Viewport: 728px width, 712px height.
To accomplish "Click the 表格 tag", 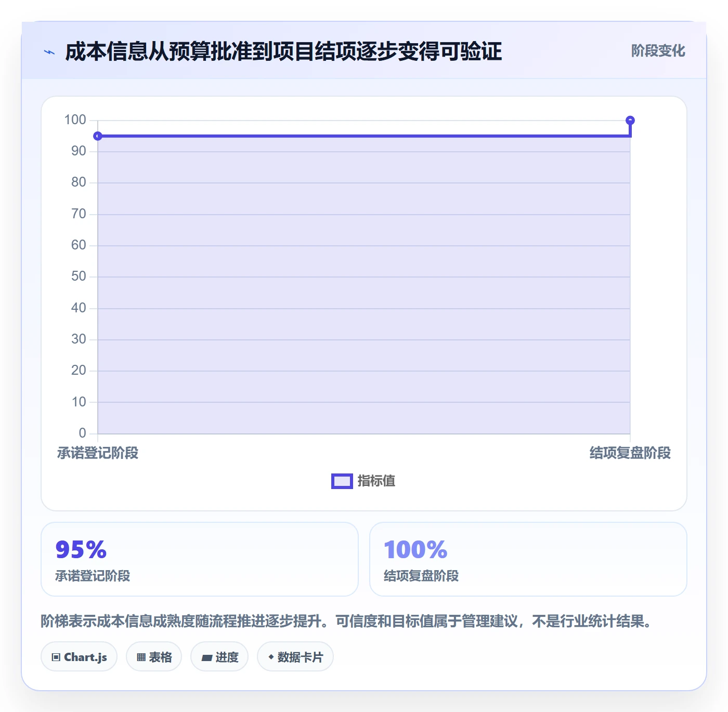I will tap(154, 657).
